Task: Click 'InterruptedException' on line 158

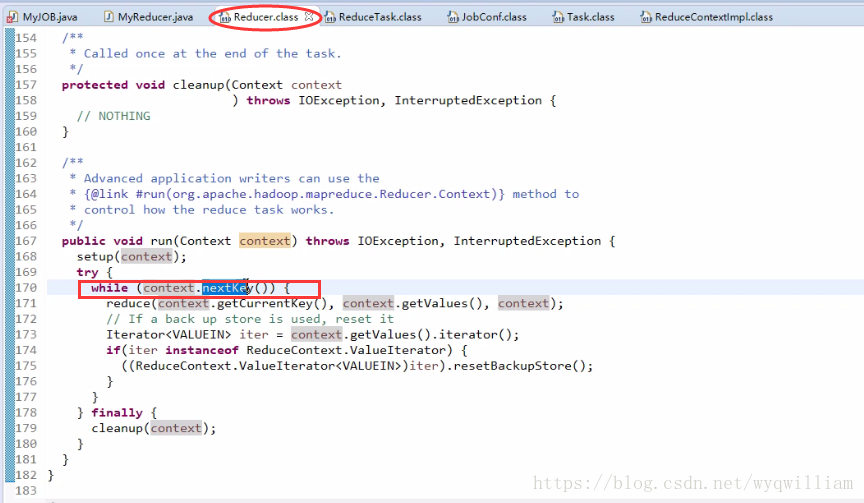Action: [468, 100]
